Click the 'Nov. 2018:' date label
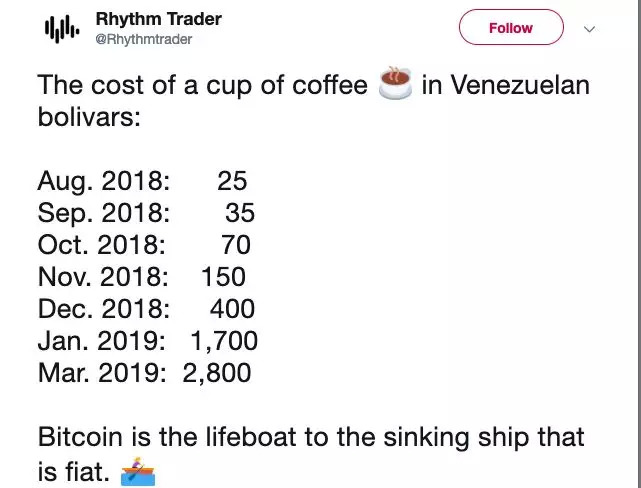The image size is (641, 488). tap(103, 277)
